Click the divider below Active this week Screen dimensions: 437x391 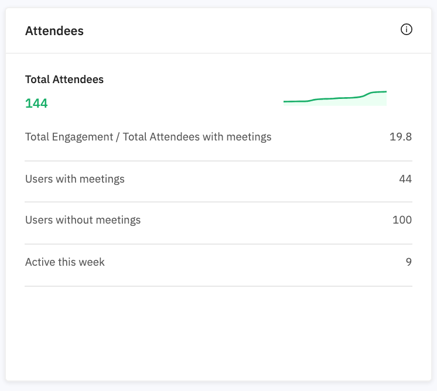218,286
